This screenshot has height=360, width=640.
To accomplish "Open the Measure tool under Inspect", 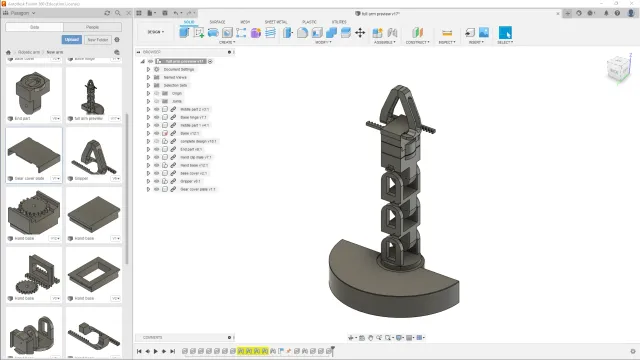I will point(447,33).
